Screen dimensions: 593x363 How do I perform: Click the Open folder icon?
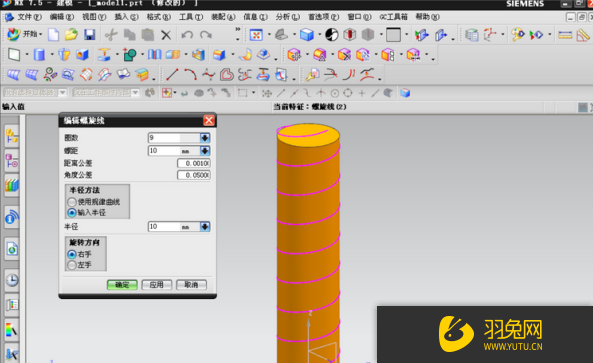point(71,35)
